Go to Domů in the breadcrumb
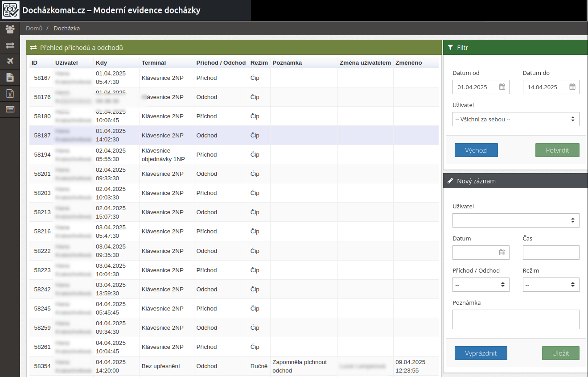The image size is (588, 377). point(34,29)
